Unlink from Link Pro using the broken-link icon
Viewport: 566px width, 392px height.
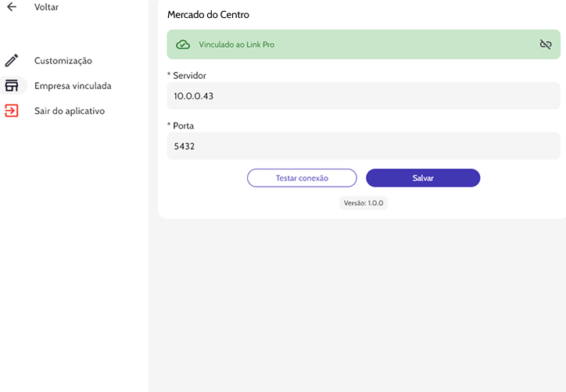(546, 45)
